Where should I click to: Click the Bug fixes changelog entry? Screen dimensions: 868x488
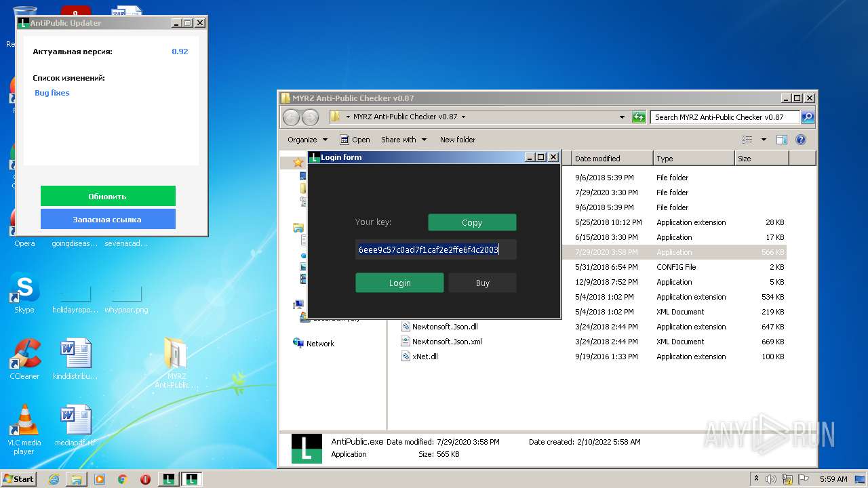point(52,93)
